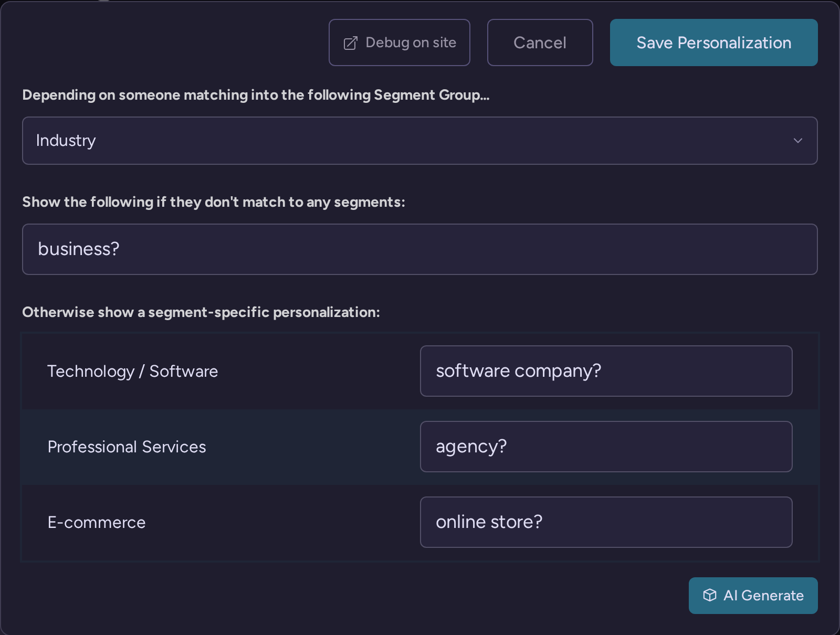The height and width of the screenshot is (635, 840).
Task: Click "Otherwise show a segment-specific personalization" heading
Action: pos(201,312)
